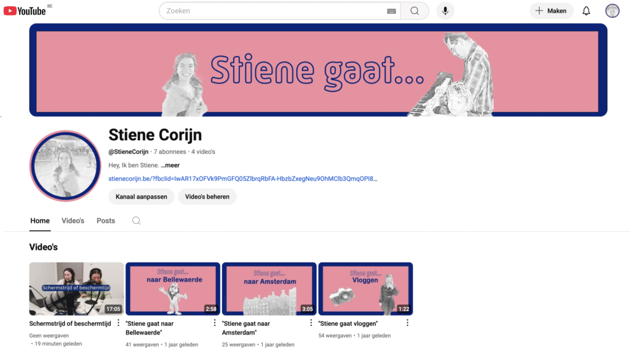This screenshot has width=630, height=364.
Task: Search within channel using magnifier icon
Action: (x=136, y=221)
